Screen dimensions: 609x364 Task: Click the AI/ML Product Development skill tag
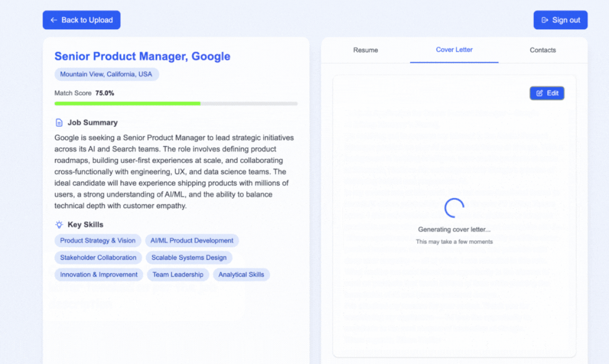click(192, 240)
